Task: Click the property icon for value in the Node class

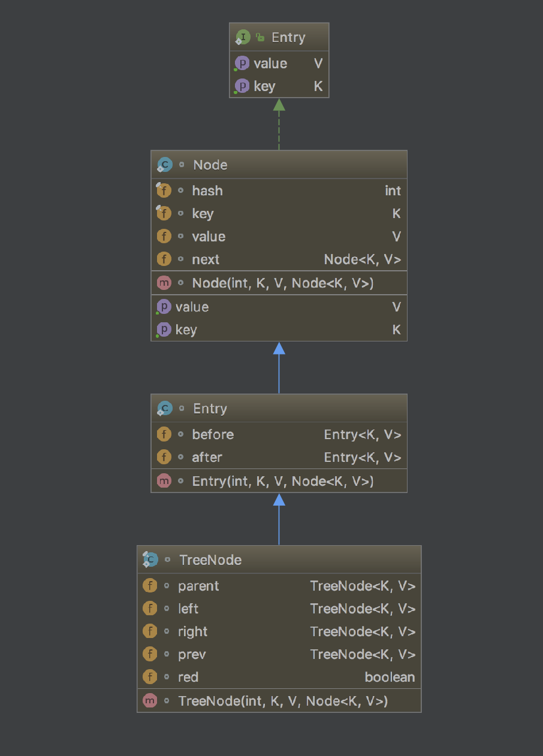Action: click(x=163, y=307)
